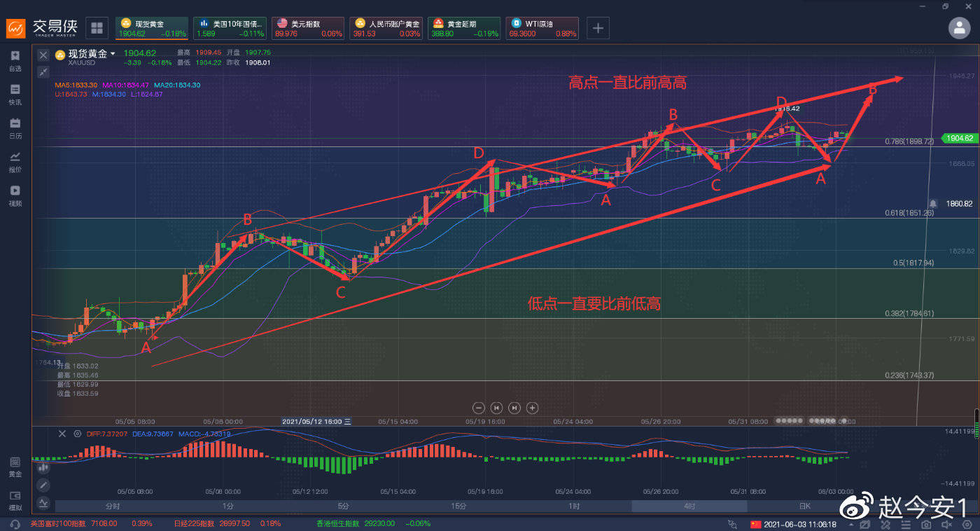
Task: Toggle the drawing pencil tool button
Action: click(x=43, y=485)
